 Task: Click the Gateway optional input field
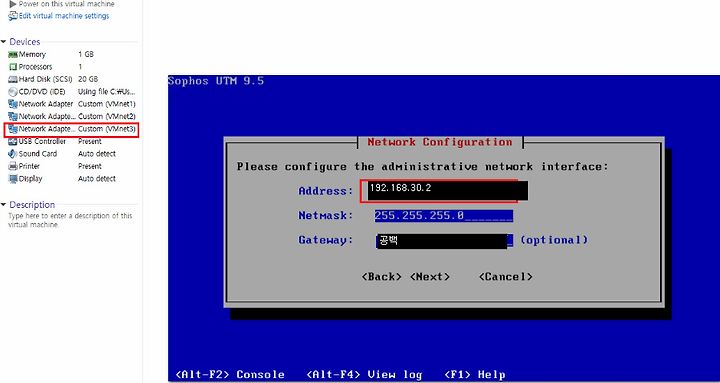[x=444, y=240]
